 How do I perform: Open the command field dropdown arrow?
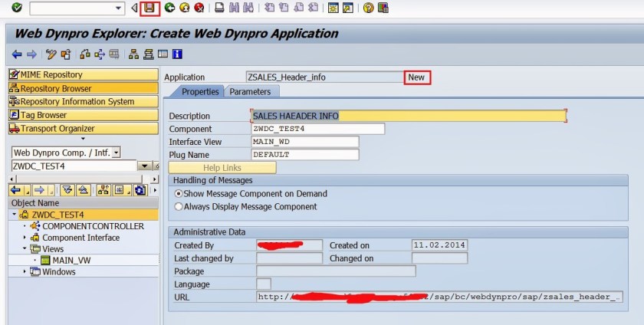tap(118, 8)
